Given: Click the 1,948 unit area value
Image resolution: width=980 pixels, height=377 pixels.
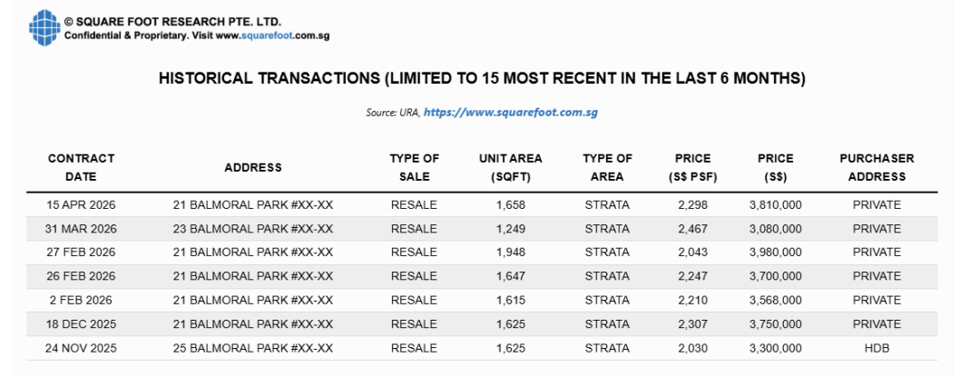Looking at the screenshot, I should (511, 253).
